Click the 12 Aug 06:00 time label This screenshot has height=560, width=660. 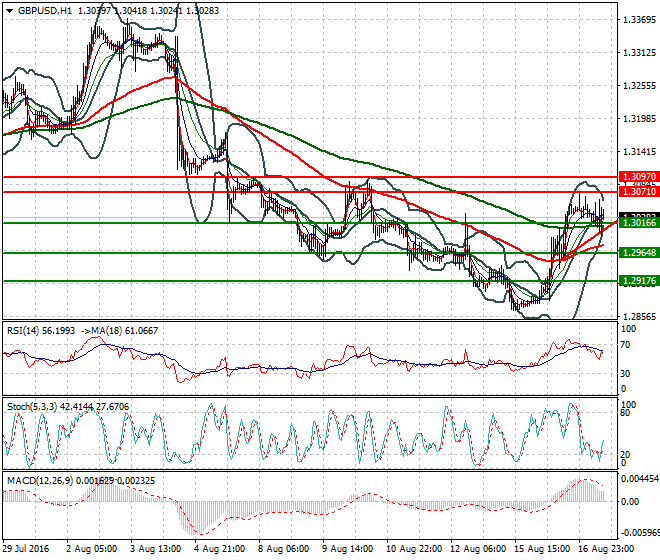(478, 549)
